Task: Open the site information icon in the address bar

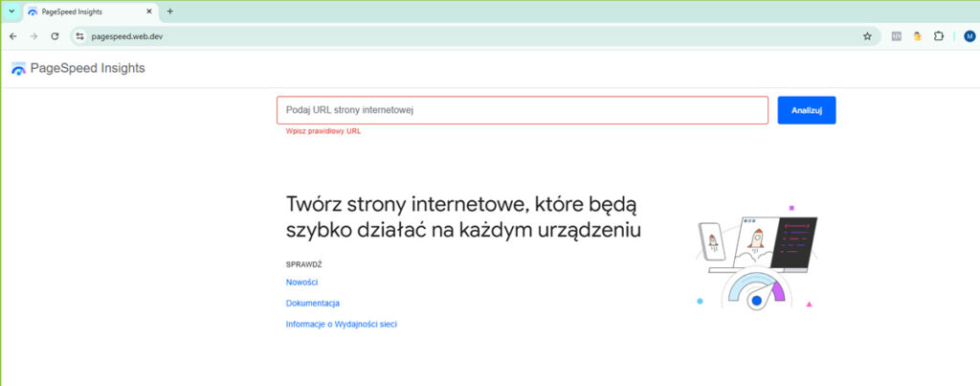Action: [x=79, y=36]
